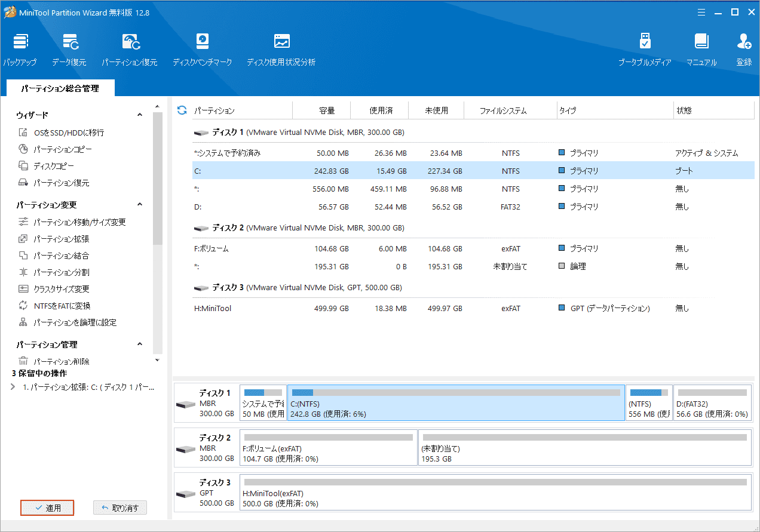The height and width of the screenshot is (532, 760).
Task: Sort by the 使用済 column header
Action: point(379,110)
